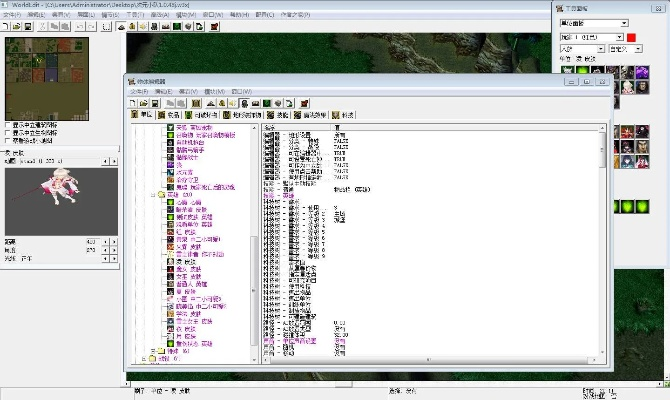The height and width of the screenshot is (400, 670).
Task: Select the red-haired character icon in the unit palette
Action: (628, 133)
